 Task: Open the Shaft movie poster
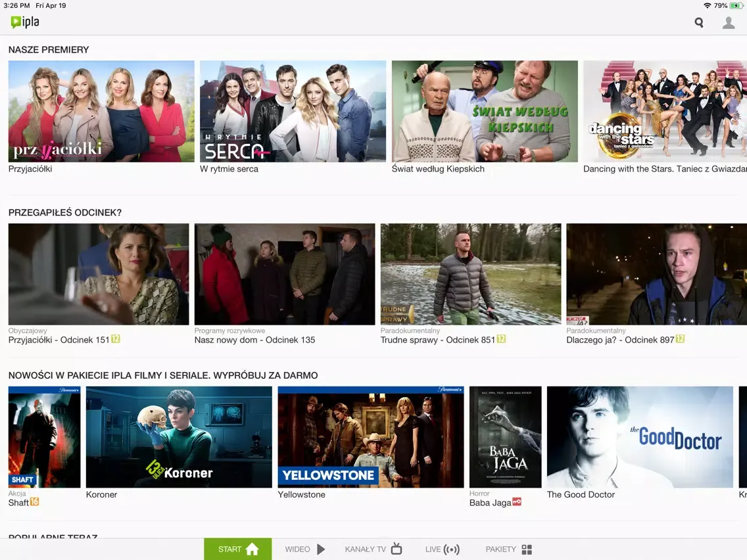click(44, 437)
